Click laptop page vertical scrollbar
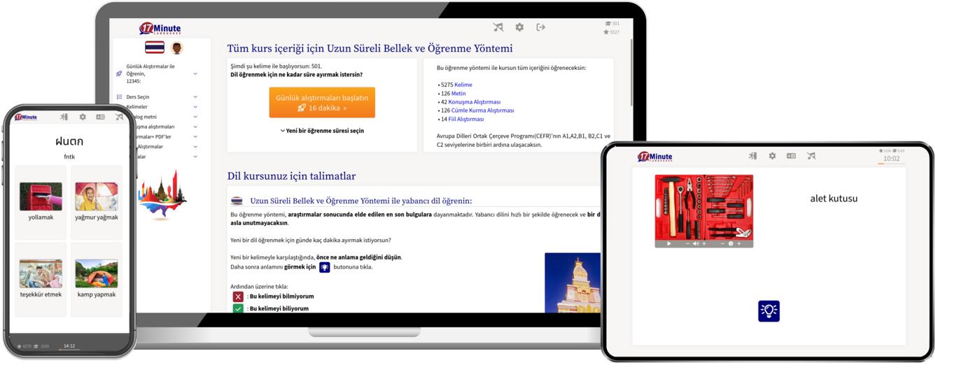Image resolution: width=980 pixels, height=372 pixels. [x=631, y=73]
